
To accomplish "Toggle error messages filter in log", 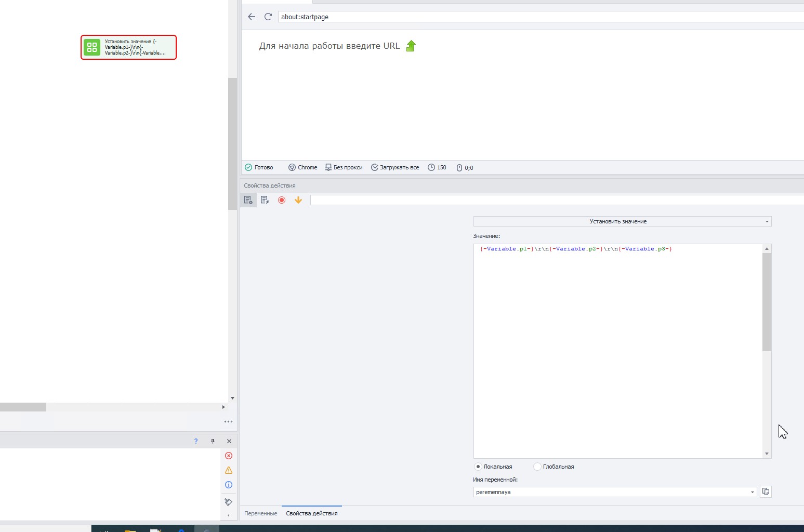I will pos(229,456).
